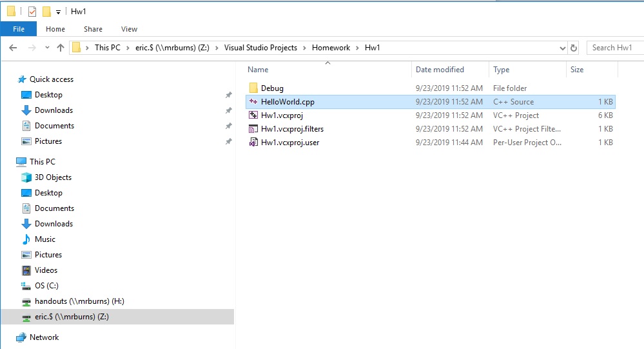
Task: Click the Pictures icon under This PC
Action: click(x=26, y=254)
